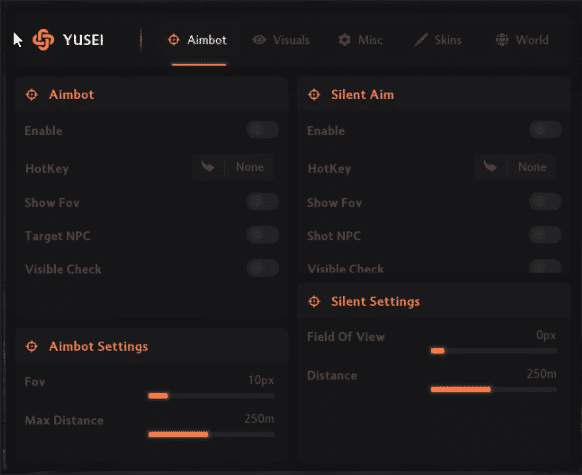Open Aimbot HotKey mode arrow selector

click(x=208, y=167)
